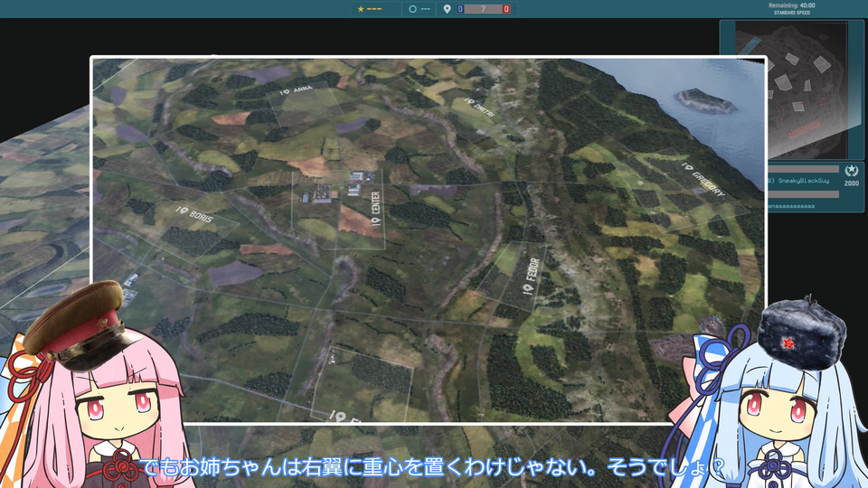Click the BORIS zone marker on map
Screen dimensions: 868x488
[x=194, y=213]
